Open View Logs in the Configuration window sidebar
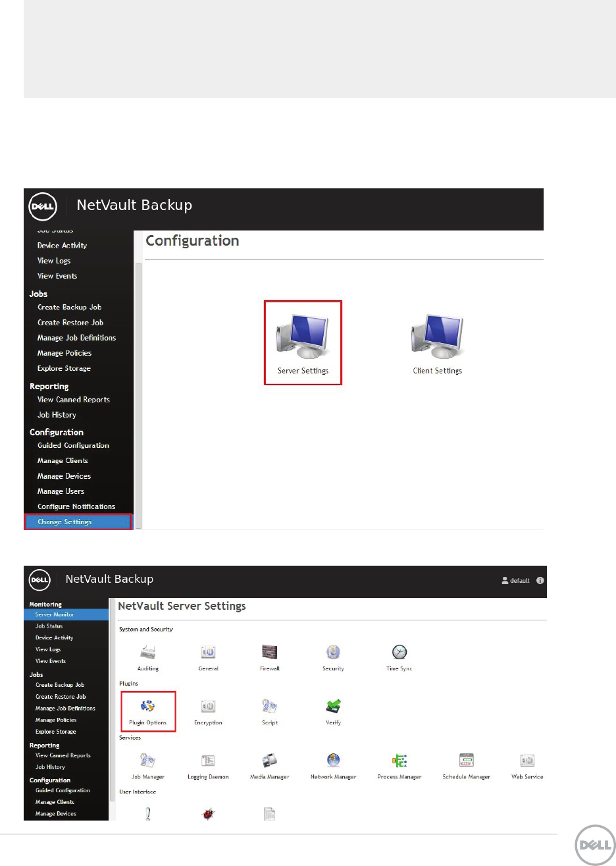616x866 pixels. 54,261
